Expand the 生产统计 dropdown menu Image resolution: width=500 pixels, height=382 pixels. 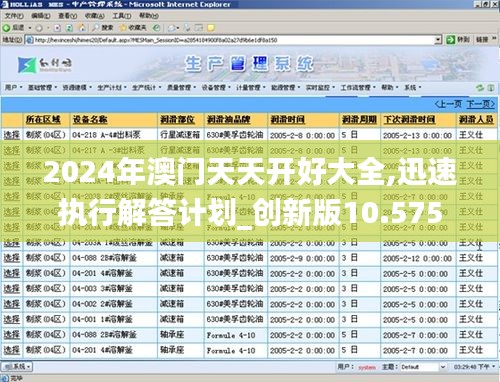[x=147, y=87]
